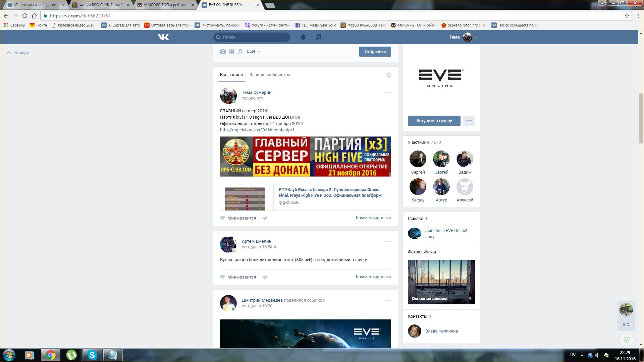Expand the Ещё attachments dropdown
The width and height of the screenshot is (644, 362).
[x=253, y=51]
